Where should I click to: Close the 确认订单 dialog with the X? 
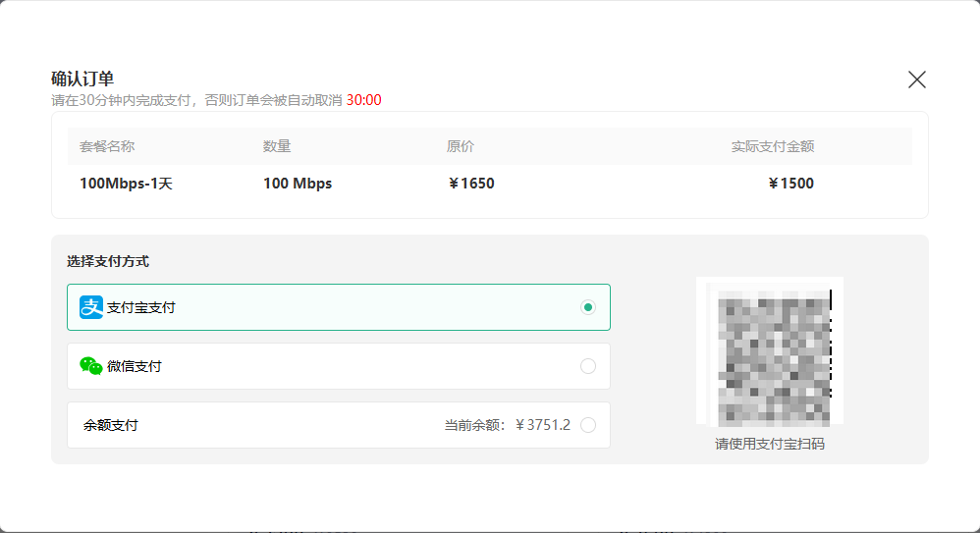(917, 80)
